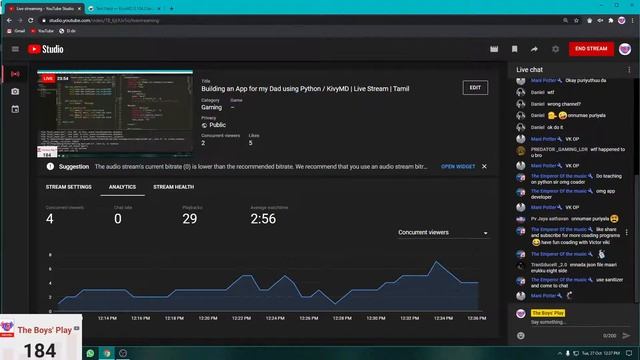Click the stream marker bookmark icon
The image size is (640, 360).
click(x=514, y=49)
